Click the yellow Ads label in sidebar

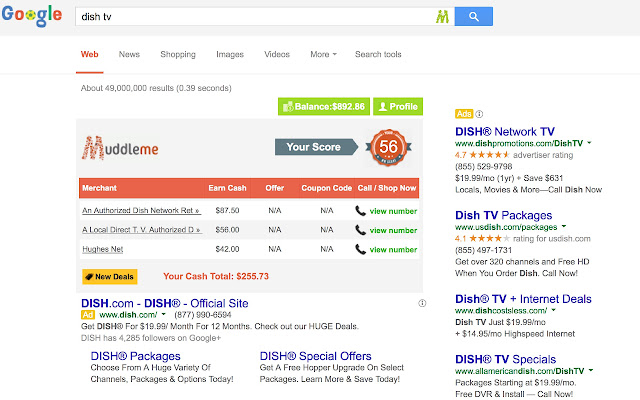pyautogui.click(x=464, y=114)
